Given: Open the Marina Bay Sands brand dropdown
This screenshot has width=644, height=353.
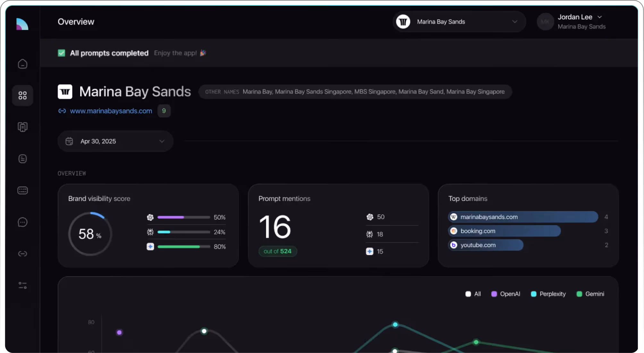Looking at the screenshot, I should tap(459, 22).
